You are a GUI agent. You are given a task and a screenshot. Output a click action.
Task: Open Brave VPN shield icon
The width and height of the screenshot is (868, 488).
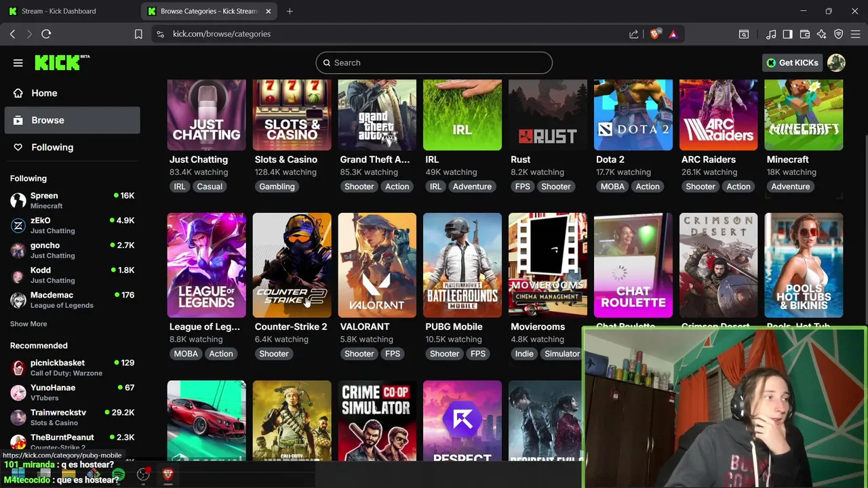[839, 34]
